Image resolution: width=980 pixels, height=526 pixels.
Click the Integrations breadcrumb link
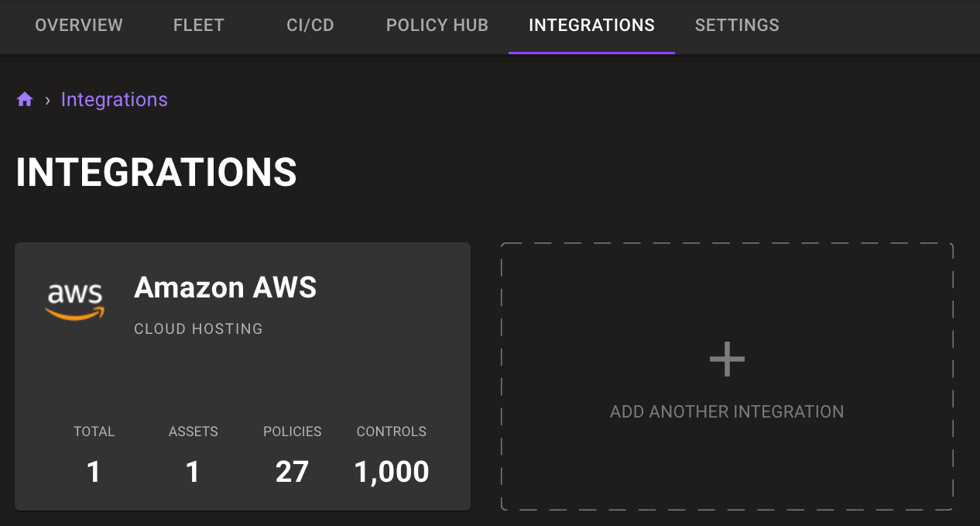click(x=114, y=99)
